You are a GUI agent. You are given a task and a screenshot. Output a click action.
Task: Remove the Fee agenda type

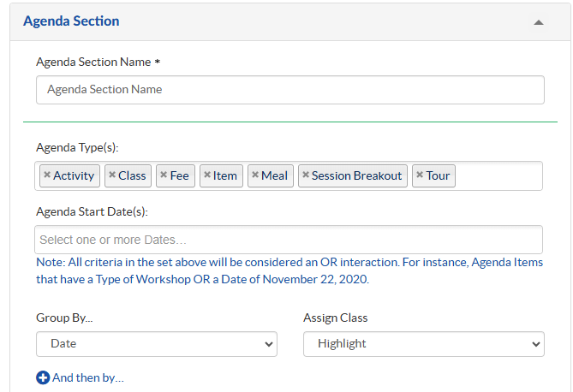point(163,175)
